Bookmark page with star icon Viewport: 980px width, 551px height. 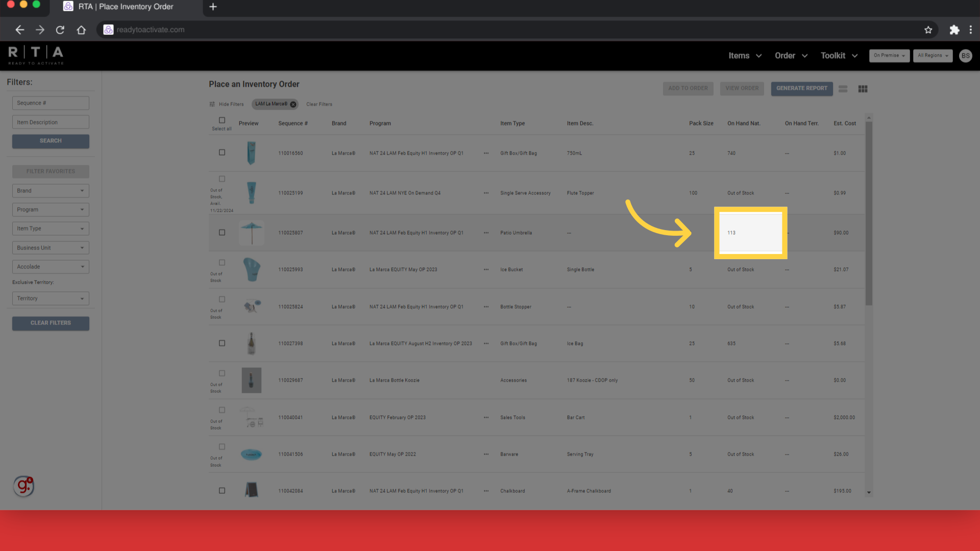tap(928, 30)
